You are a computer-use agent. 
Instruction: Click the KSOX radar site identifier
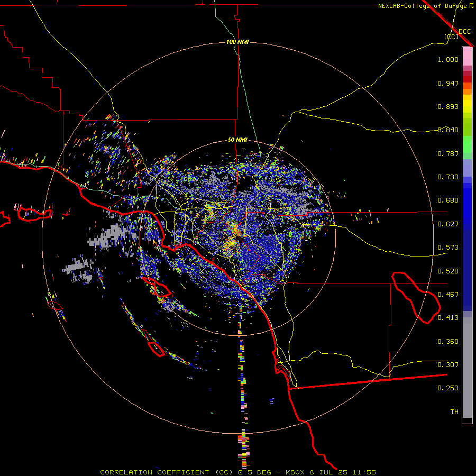pos(295,472)
